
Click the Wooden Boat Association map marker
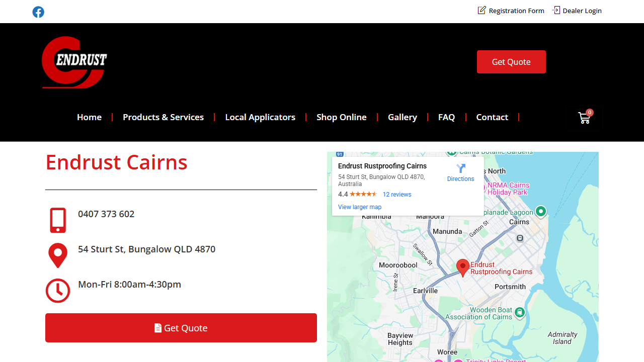pyautogui.click(x=520, y=313)
